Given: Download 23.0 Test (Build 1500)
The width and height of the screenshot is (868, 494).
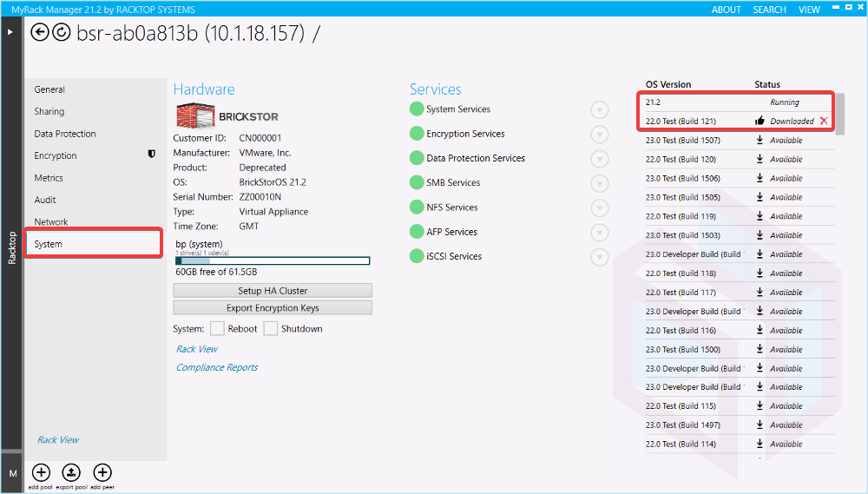Looking at the screenshot, I should [759, 349].
